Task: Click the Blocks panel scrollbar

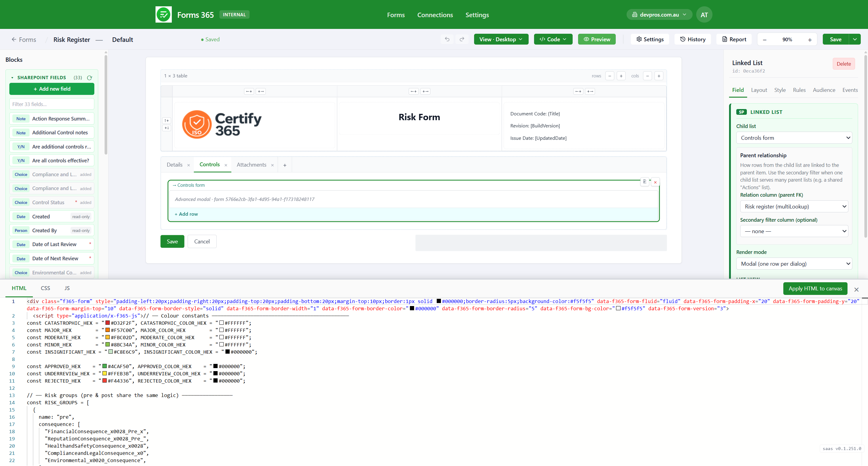Action: (x=106, y=105)
